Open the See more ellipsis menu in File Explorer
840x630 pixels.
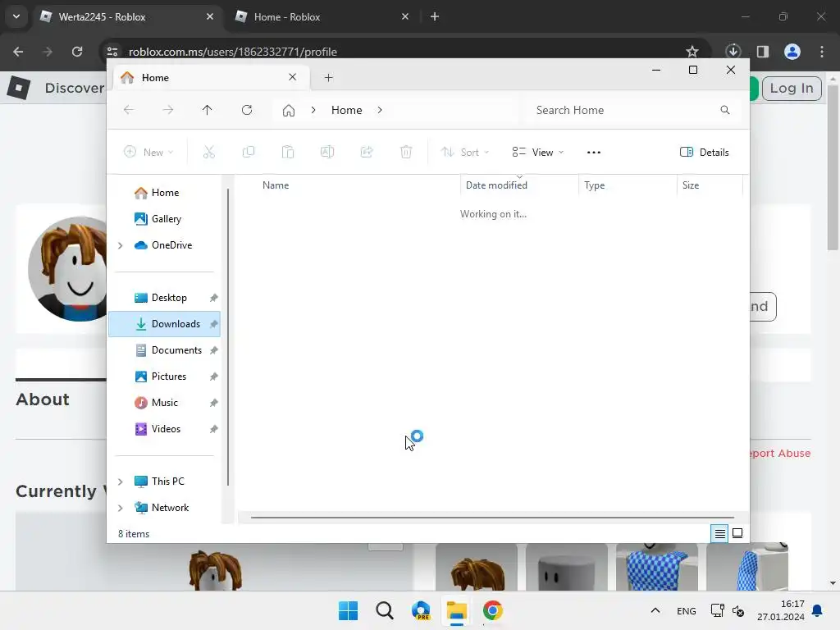pyautogui.click(x=594, y=152)
